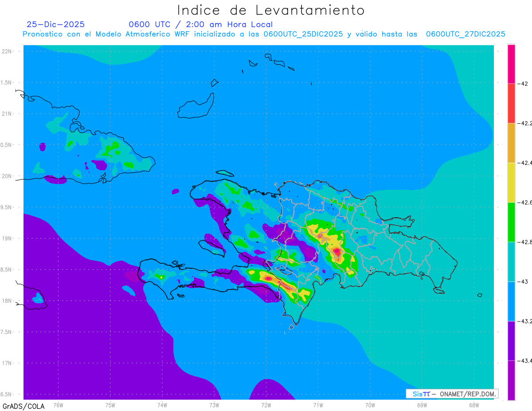
Task: Select the '73W' longitude label
Action: 214,405
